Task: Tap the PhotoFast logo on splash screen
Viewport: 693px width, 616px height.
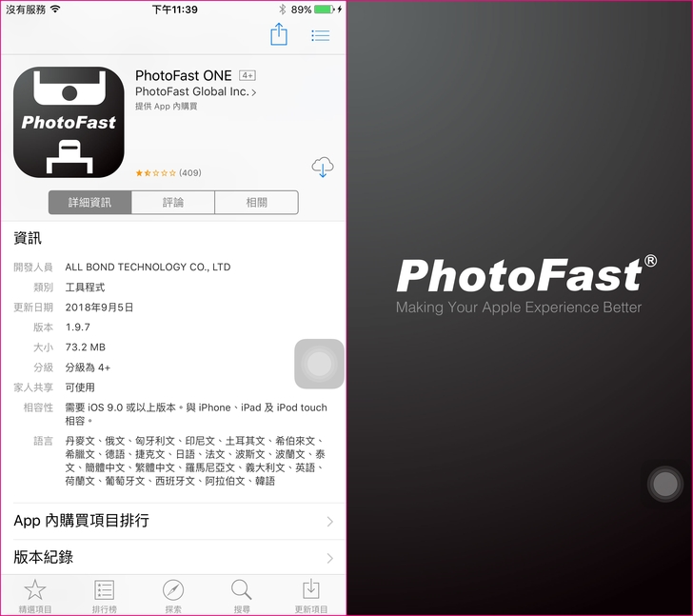Action: point(526,275)
